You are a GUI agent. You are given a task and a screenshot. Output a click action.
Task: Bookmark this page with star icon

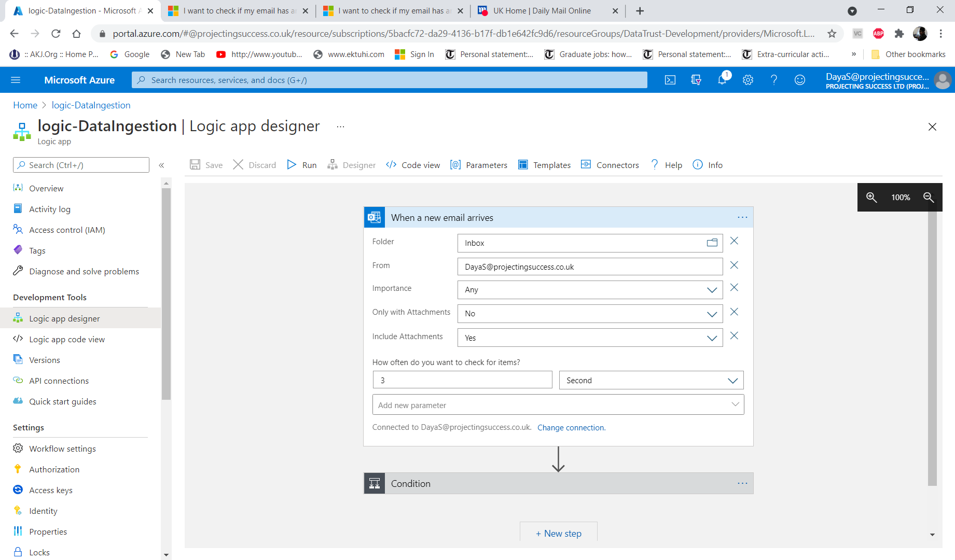tap(832, 34)
